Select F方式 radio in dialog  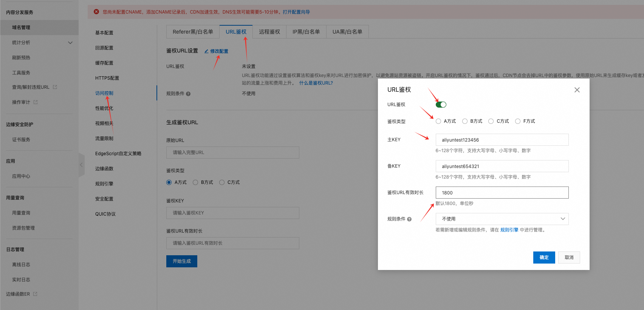(518, 121)
